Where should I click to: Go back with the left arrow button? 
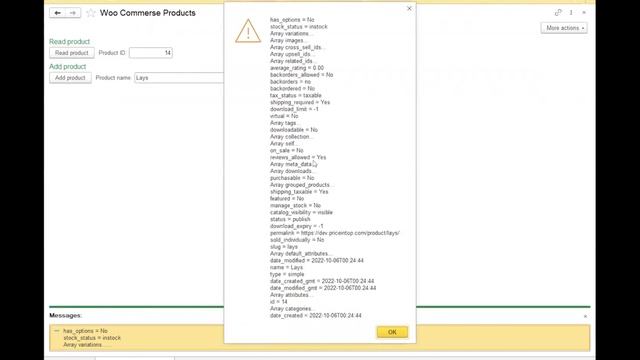pyautogui.click(x=58, y=13)
